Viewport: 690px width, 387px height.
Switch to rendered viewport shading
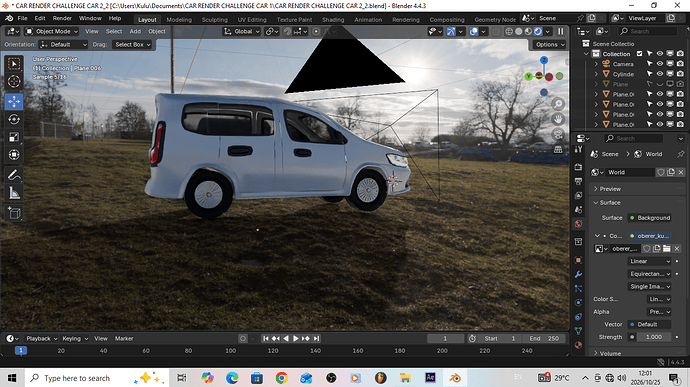[538, 31]
